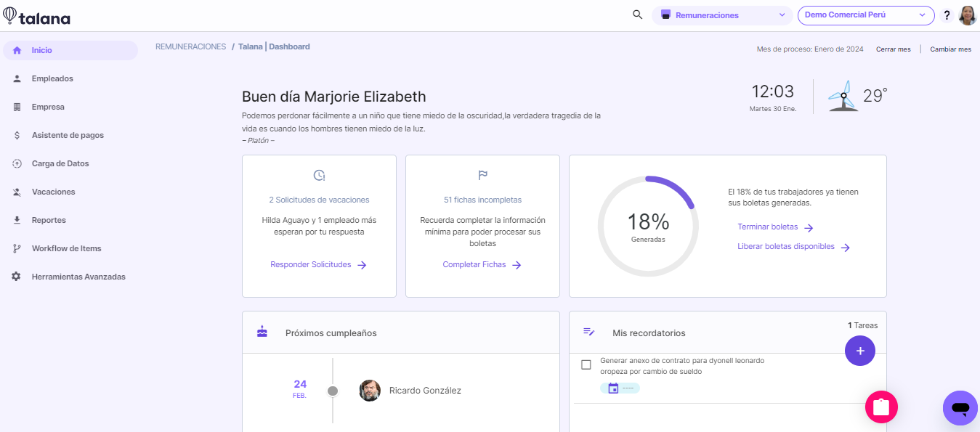The width and height of the screenshot is (980, 432).
Task: Click the Workflow de Items branch icon
Action: tap(17, 248)
